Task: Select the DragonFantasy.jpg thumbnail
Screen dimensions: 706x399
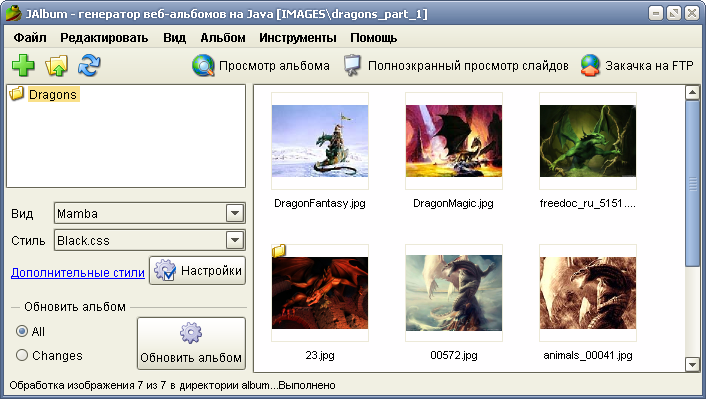Action: (320, 141)
